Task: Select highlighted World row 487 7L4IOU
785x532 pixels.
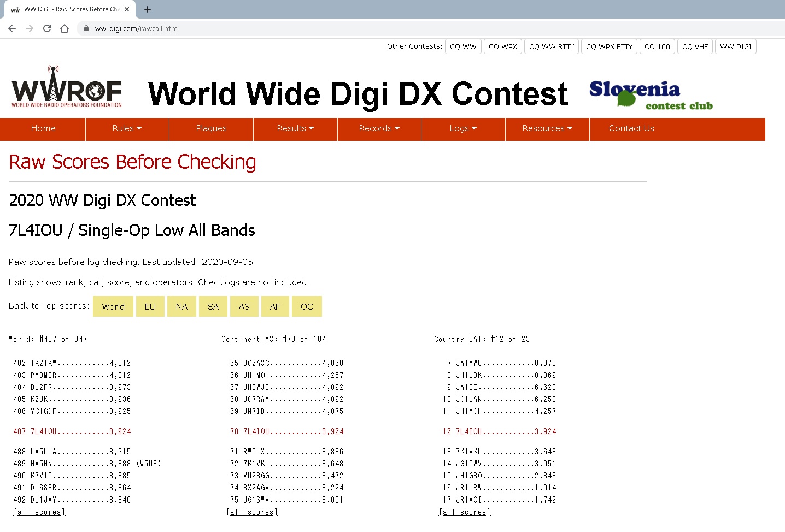Action: pyautogui.click(x=72, y=431)
